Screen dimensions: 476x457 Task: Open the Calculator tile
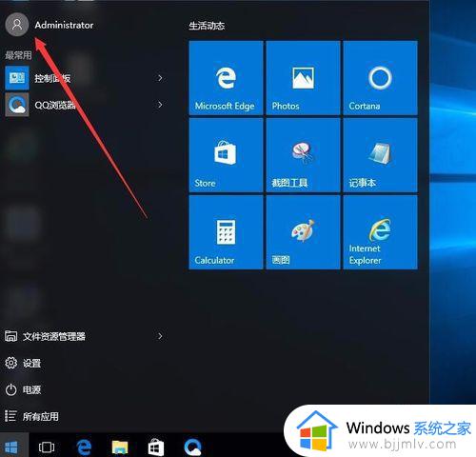point(226,232)
